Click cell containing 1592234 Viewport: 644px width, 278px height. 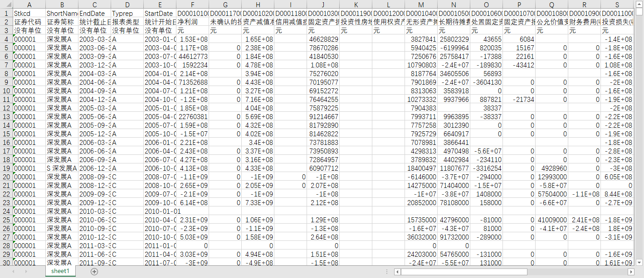192,65
